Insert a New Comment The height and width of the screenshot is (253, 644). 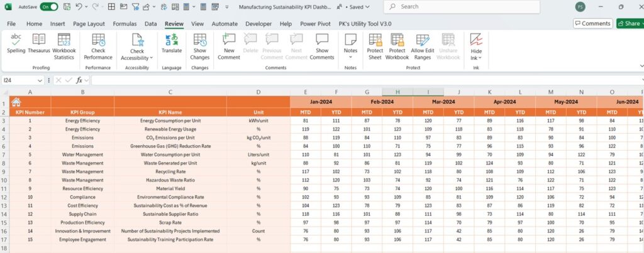pyautogui.click(x=229, y=46)
